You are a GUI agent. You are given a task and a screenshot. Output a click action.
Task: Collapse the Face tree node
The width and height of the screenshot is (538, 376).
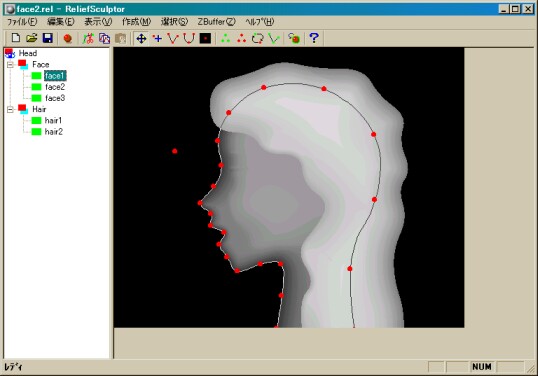tap(10, 64)
